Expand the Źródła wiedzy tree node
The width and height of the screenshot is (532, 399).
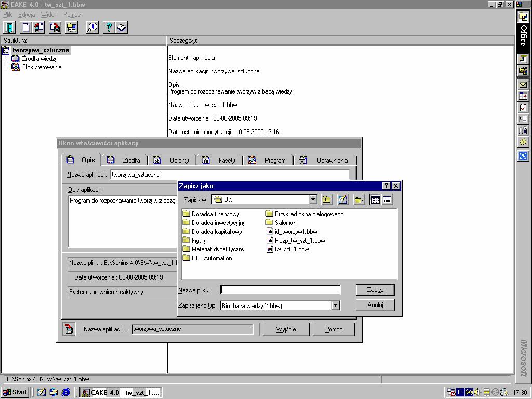pos(6,59)
